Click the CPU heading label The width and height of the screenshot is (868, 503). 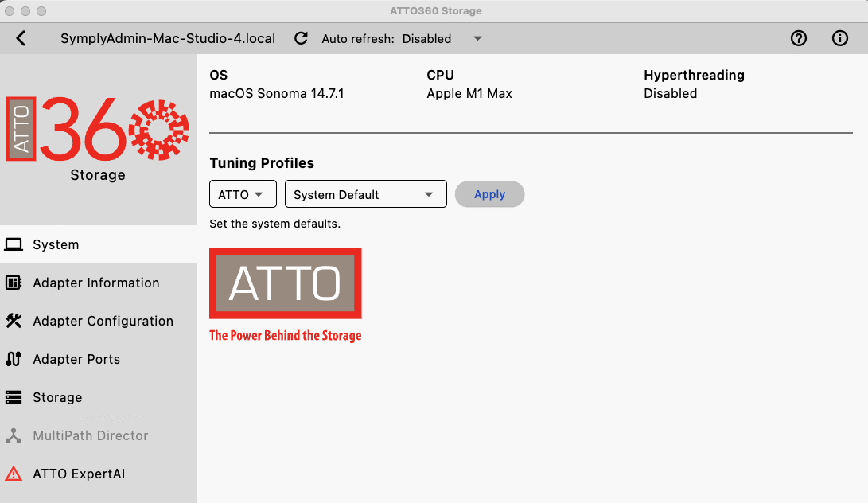click(440, 75)
